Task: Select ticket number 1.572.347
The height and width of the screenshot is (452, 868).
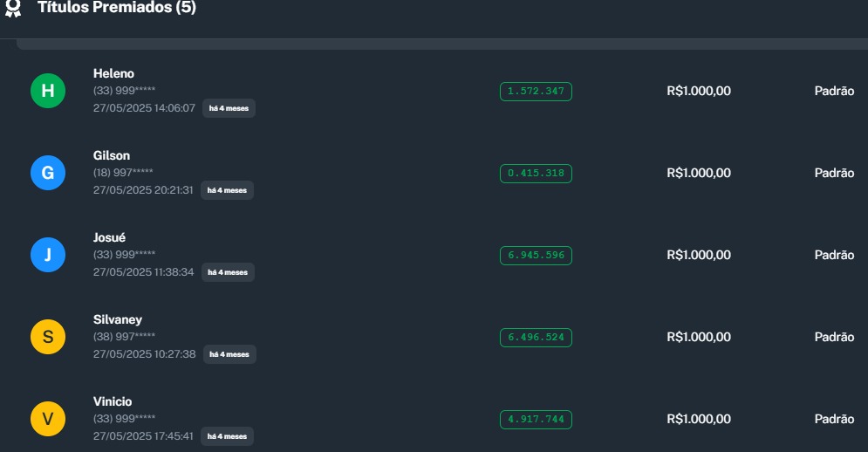Action: [x=536, y=91]
